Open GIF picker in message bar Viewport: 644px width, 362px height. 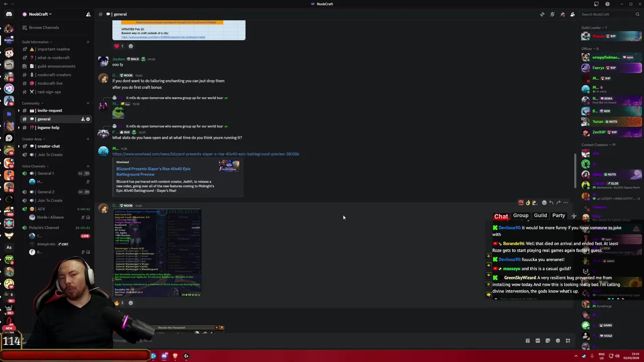tap(537, 341)
